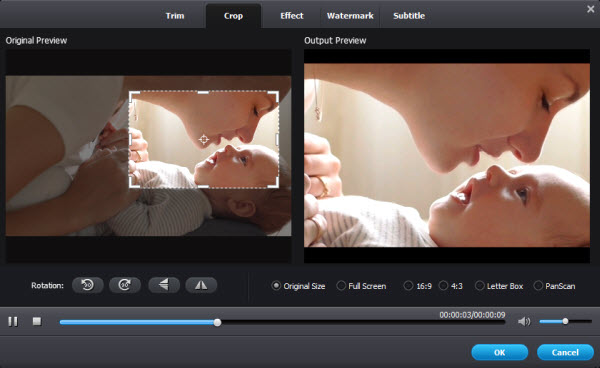Click unplayed part of the seek bar
This screenshot has height=368, width=600.
coord(363,322)
